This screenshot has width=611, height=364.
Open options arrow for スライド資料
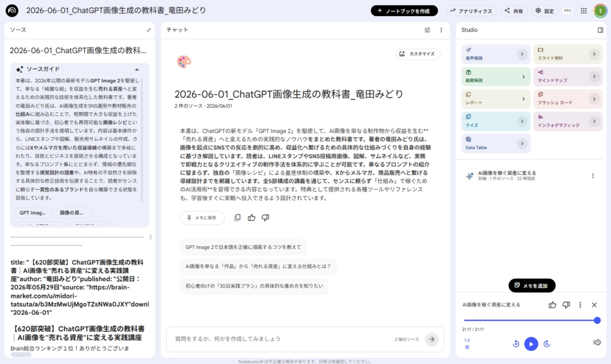click(x=594, y=54)
